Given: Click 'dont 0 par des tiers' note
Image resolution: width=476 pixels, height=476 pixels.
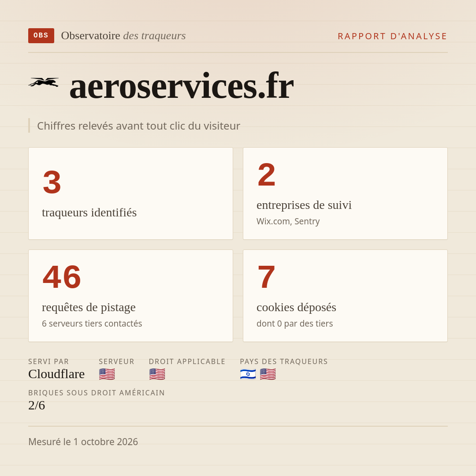Looking at the screenshot, I should pyautogui.click(x=294, y=324).
